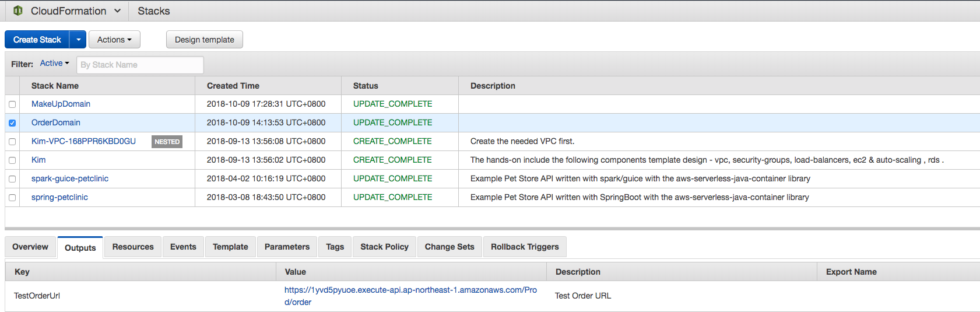Select the spring-petclinic stack checkbox

pos(12,198)
